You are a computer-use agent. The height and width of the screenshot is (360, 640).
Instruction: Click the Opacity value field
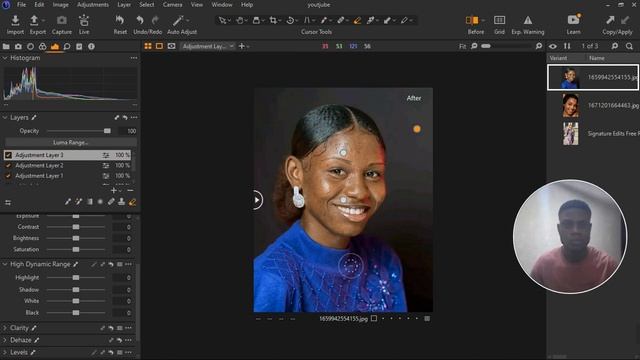click(127, 131)
